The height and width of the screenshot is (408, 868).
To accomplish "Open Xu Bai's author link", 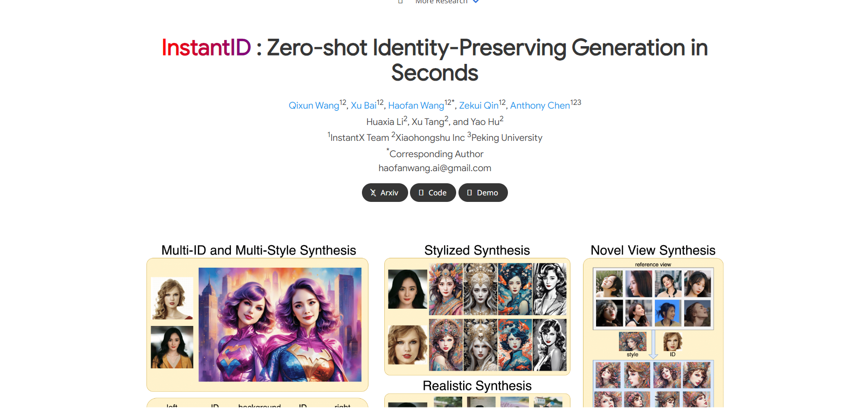I will point(363,105).
